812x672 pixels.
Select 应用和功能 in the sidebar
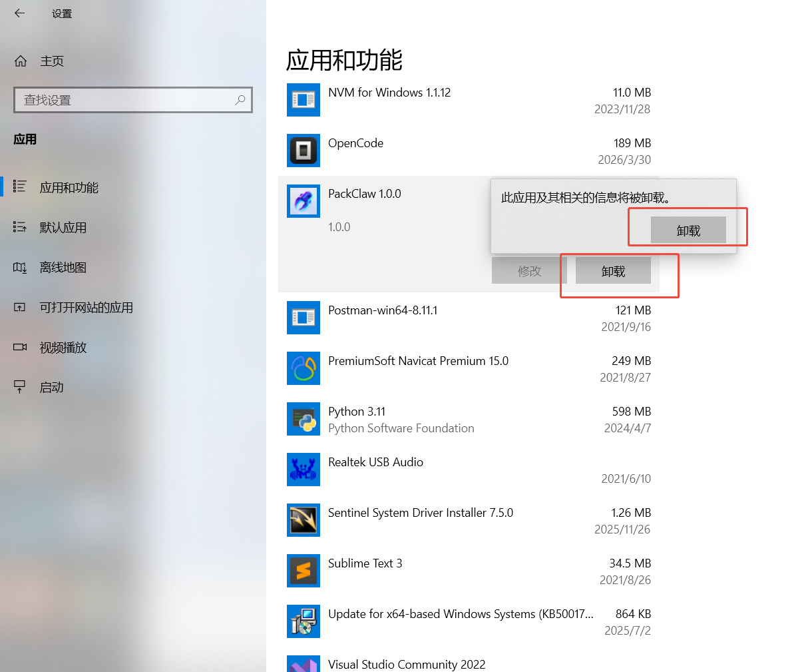tap(69, 188)
